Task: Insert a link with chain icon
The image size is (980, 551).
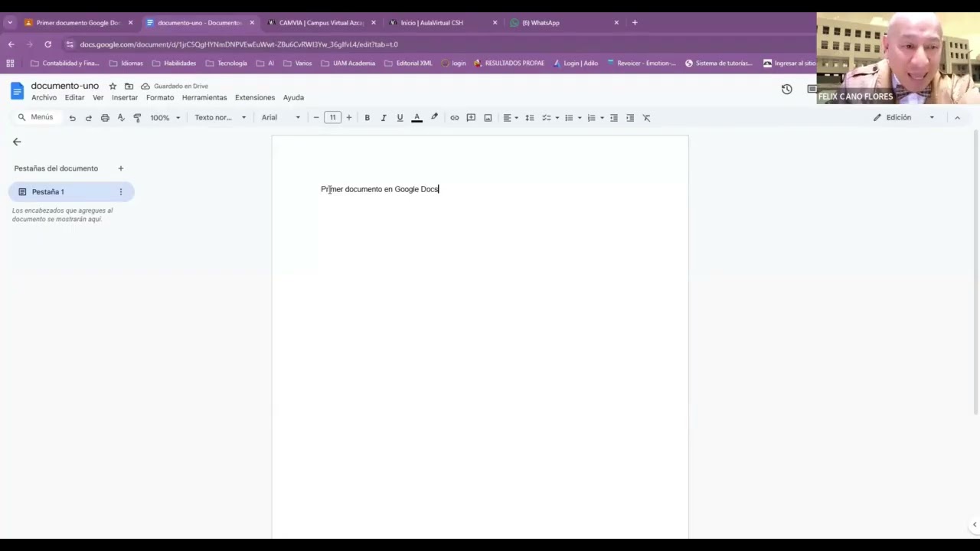Action: [x=454, y=118]
